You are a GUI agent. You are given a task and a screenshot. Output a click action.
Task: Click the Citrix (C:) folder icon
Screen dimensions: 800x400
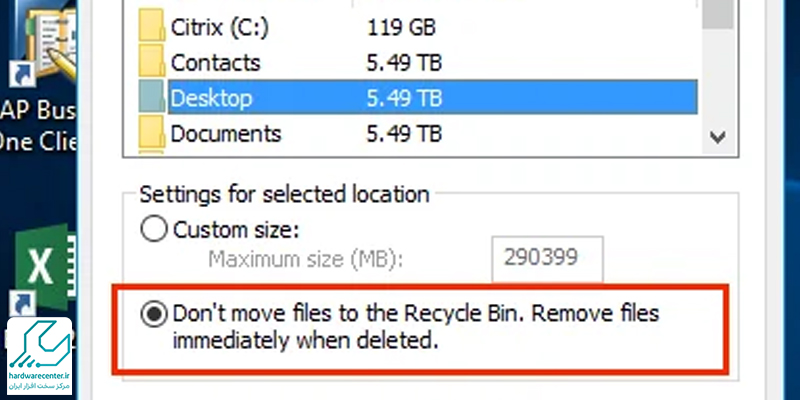click(152, 26)
